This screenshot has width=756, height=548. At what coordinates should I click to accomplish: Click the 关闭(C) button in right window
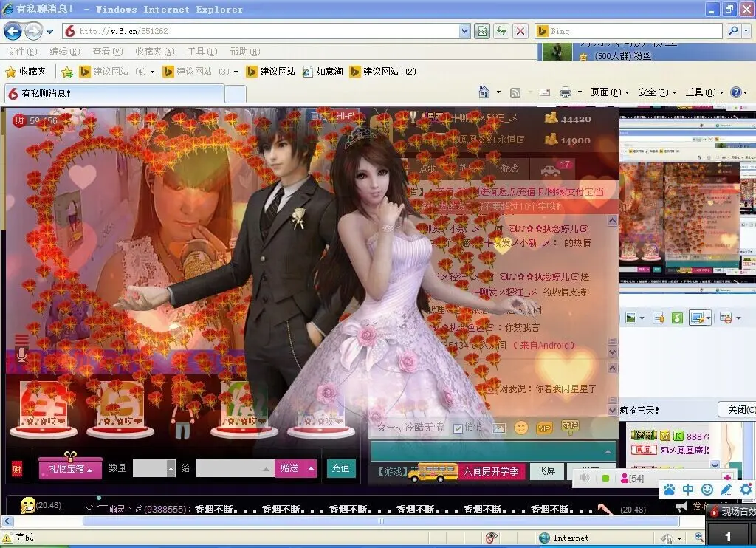738,410
